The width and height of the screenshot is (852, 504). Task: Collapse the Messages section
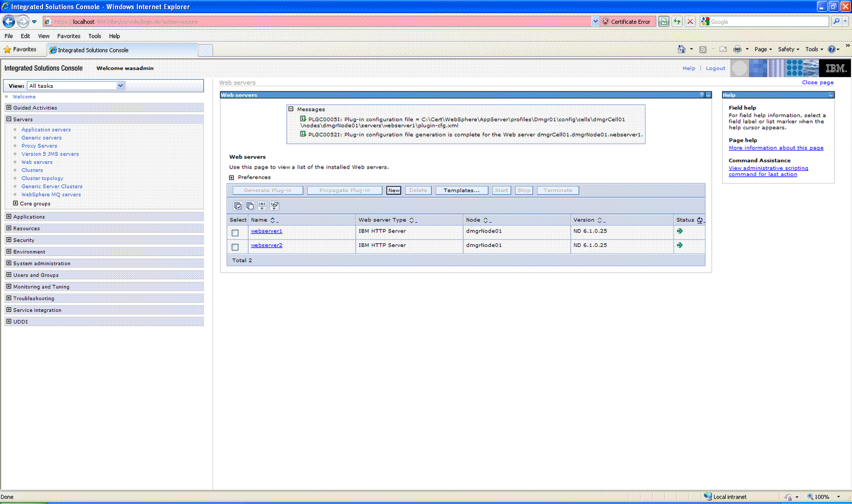point(291,109)
